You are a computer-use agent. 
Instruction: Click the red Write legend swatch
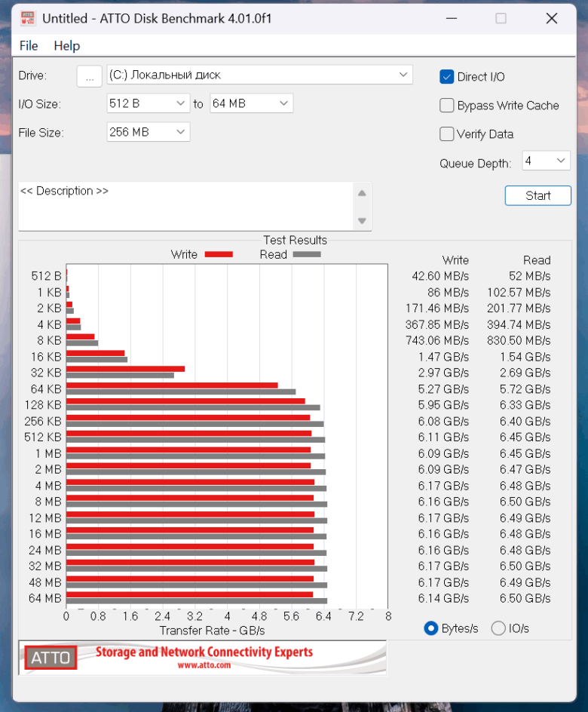[219, 254]
